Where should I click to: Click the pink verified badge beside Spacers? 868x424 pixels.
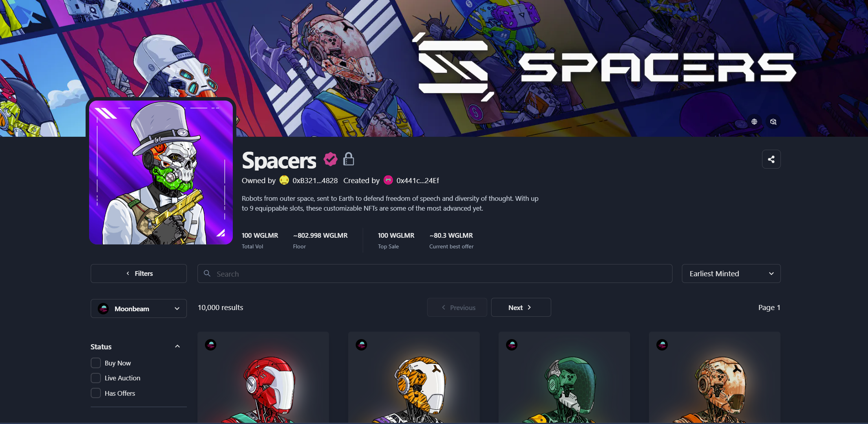click(330, 159)
